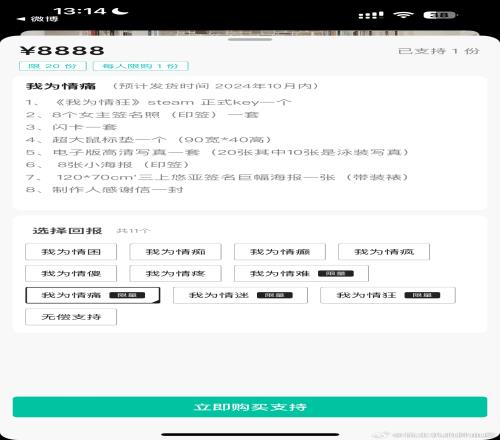The image size is (500, 440).
Task: Tap the Wi-Fi icon in the status bar
Action: pos(403,15)
